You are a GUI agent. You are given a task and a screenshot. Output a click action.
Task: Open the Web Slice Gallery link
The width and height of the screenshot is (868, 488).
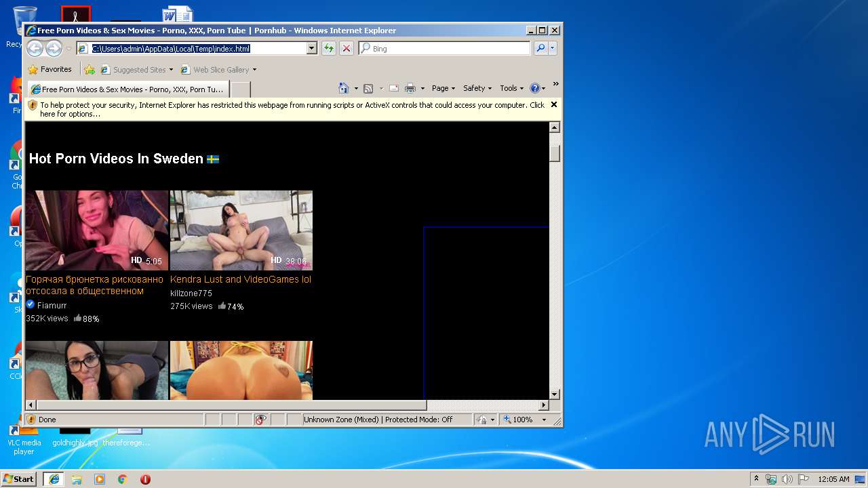tap(218, 70)
